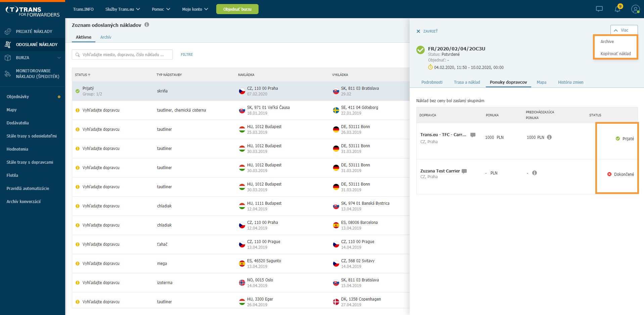Expand the Moje konto dropdown
The height and width of the screenshot is (315, 644).
195,9
